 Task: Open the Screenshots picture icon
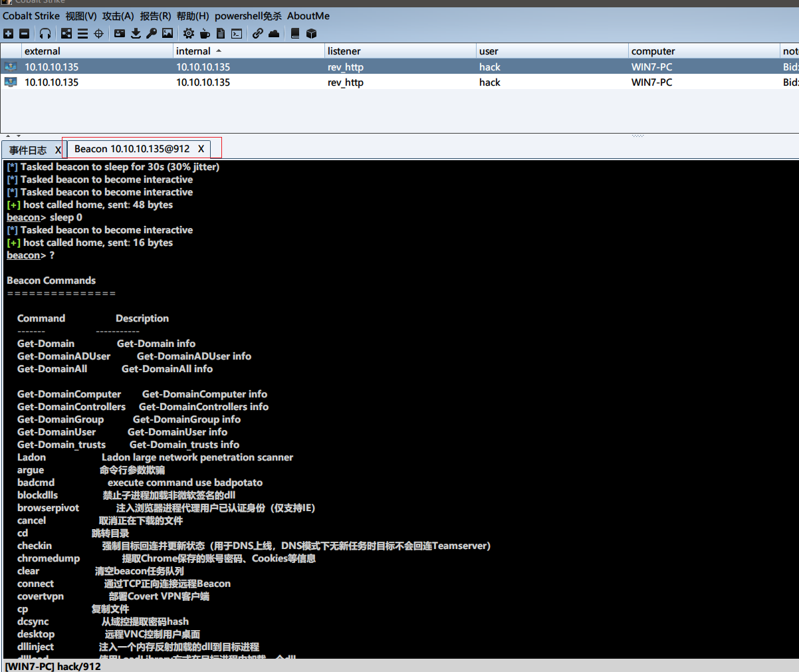pos(168,33)
